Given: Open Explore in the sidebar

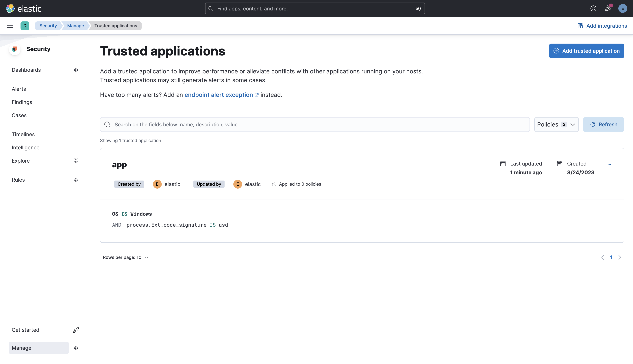Looking at the screenshot, I should [x=21, y=161].
